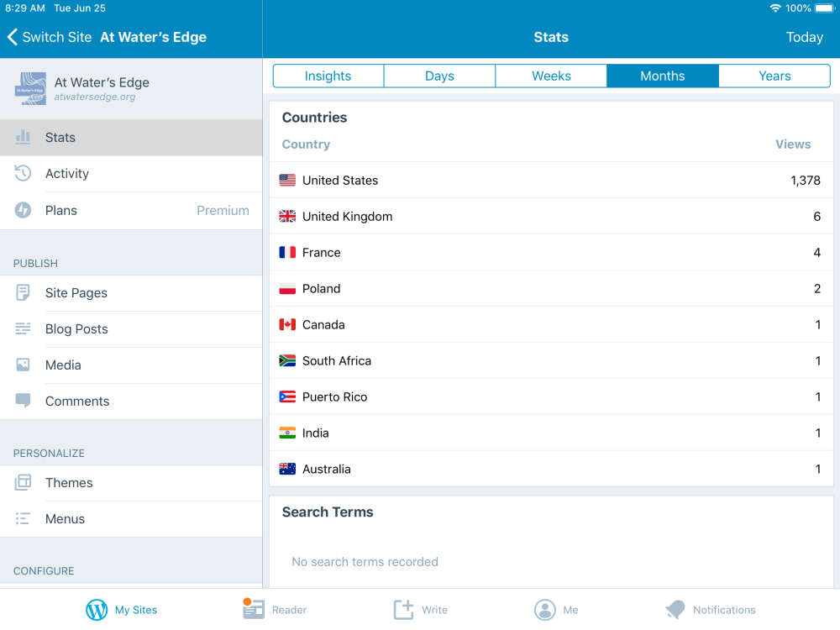The image size is (840, 630).
Task: Switch to the Insights segment
Action: point(328,76)
